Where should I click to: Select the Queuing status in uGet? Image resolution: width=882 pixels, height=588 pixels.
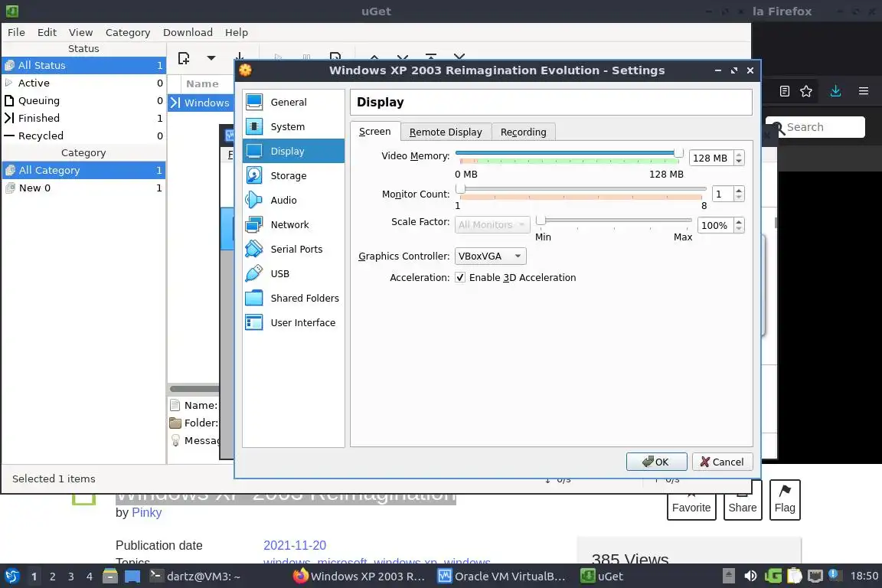(x=83, y=100)
